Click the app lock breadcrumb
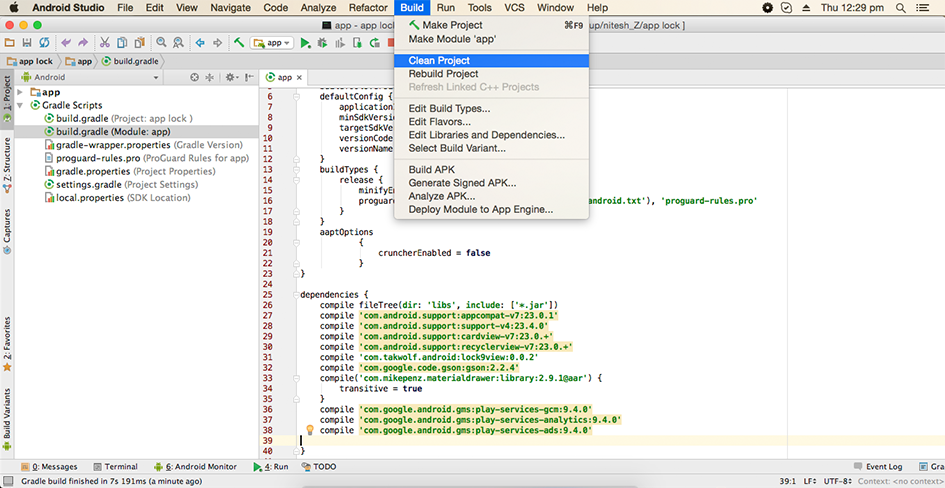 [x=30, y=61]
